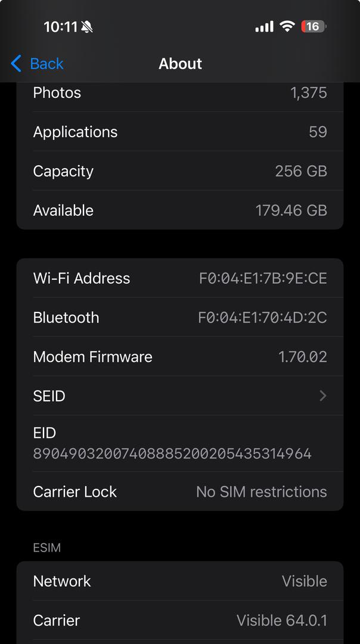Tap the Wi-Fi status icon
The width and height of the screenshot is (360, 644).
[288, 27]
